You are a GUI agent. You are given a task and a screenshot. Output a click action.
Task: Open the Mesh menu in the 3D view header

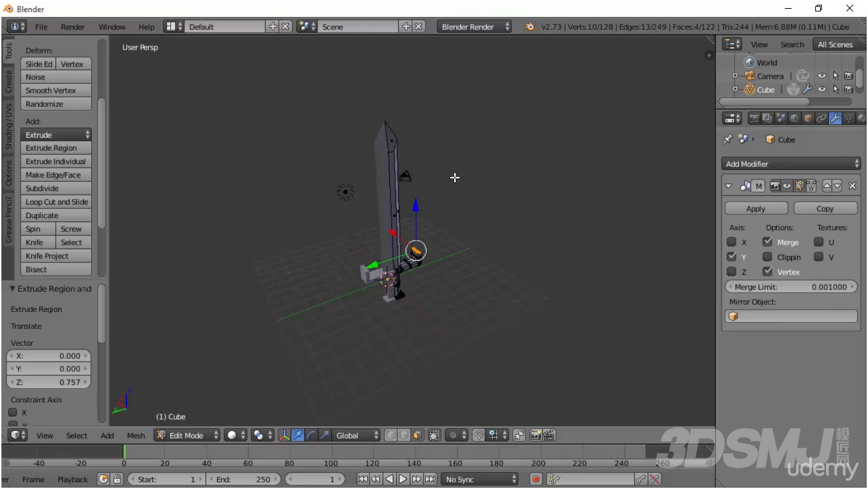(x=136, y=436)
